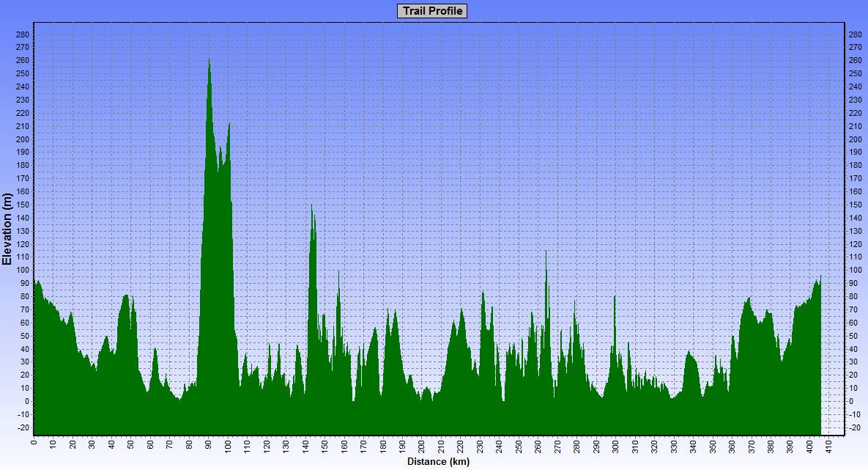Click the "Elevation (m)" axis title
This screenshot has height=470, width=868.
coord(7,230)
